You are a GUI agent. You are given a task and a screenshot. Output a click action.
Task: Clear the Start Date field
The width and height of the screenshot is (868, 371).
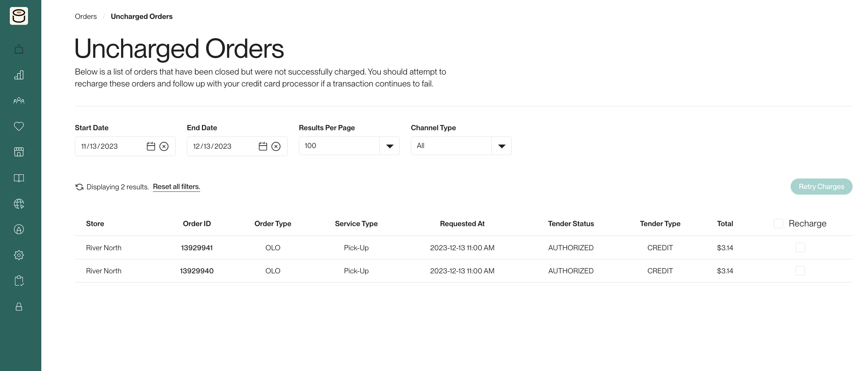(164, 146)
